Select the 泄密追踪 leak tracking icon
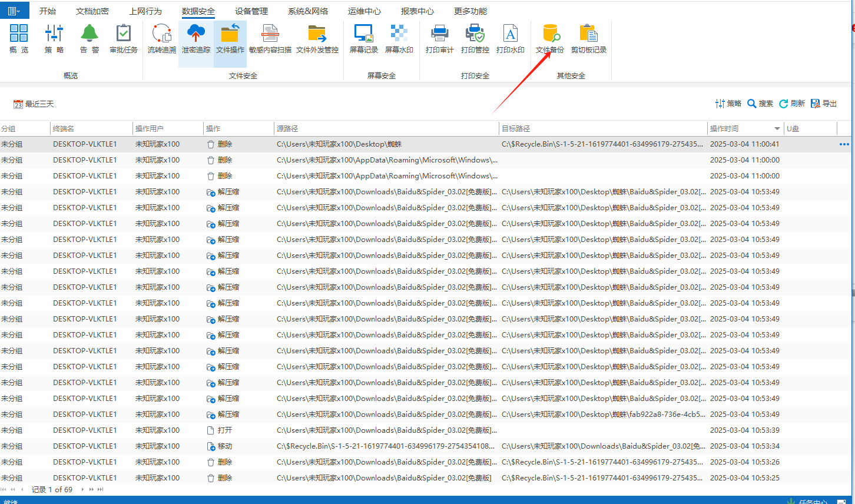 (x=195, y=39)
